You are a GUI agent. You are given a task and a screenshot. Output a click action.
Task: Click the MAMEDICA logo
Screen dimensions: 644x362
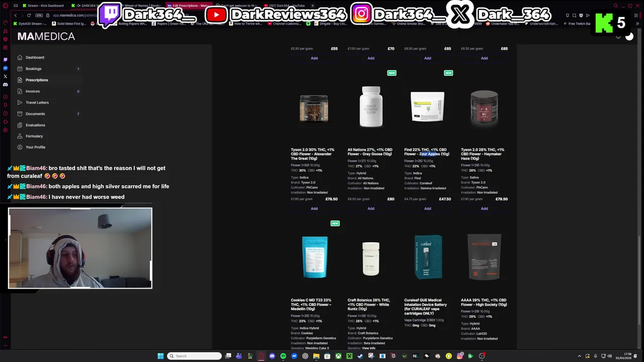coord(46,36)
